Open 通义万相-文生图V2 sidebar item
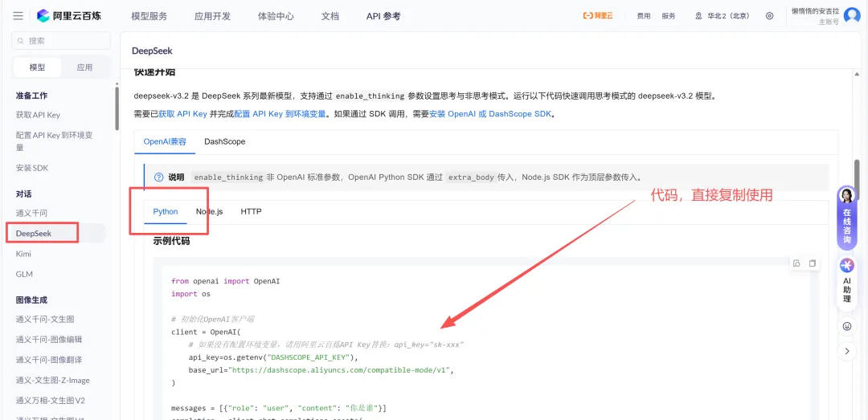The height and width of the screenshot is (420, 868). coord(51,400)
